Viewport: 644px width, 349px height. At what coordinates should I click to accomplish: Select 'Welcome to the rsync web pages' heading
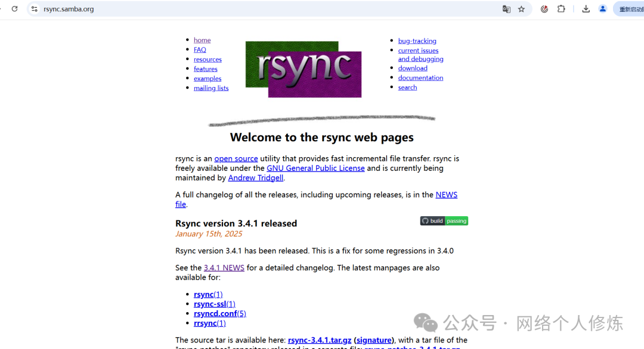[x=321, y=138]
